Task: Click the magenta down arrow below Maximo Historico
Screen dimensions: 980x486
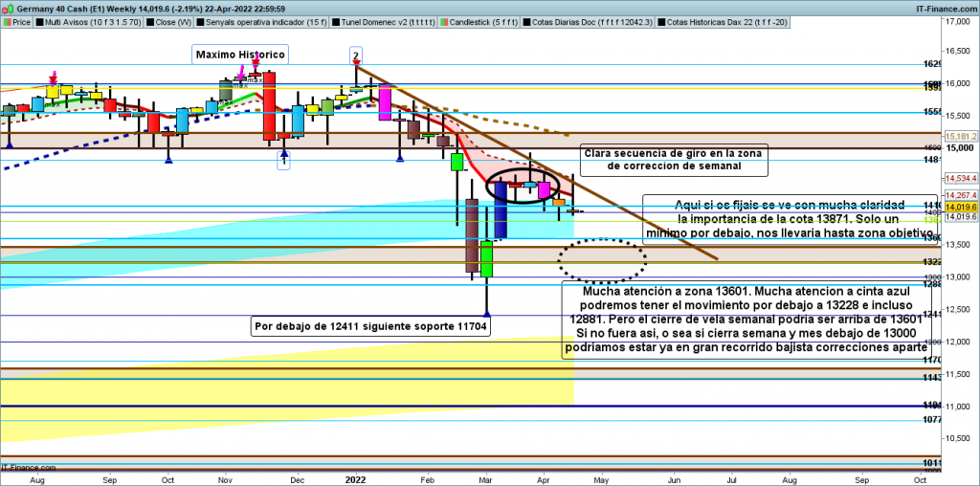Action: 242,71
